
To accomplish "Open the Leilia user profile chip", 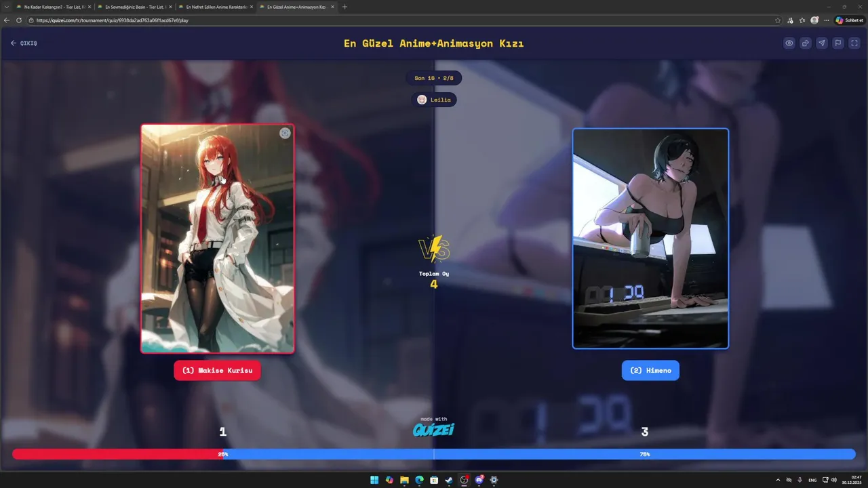I will coord(434,100).
